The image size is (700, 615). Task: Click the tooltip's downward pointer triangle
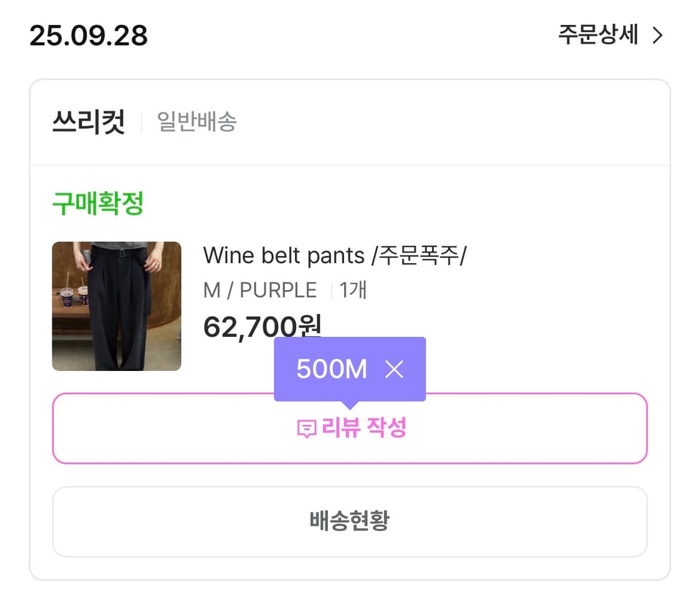(350, 405)
